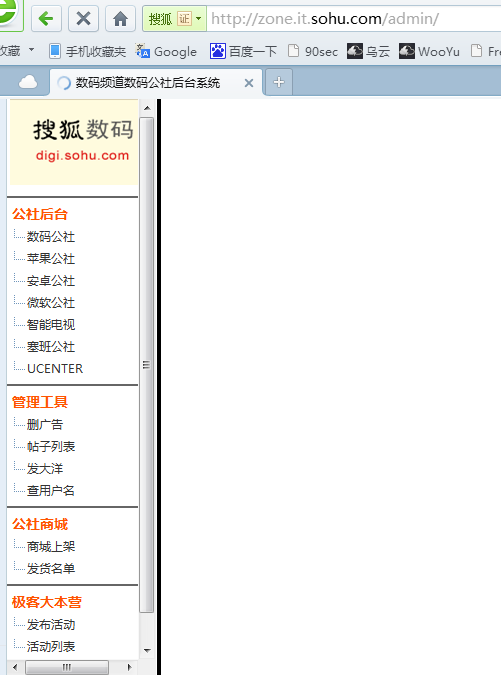This screenshot has height=675, width=501.
Task: Open 苹果公社 in sidebar
Action: click(x=51, y=259)
